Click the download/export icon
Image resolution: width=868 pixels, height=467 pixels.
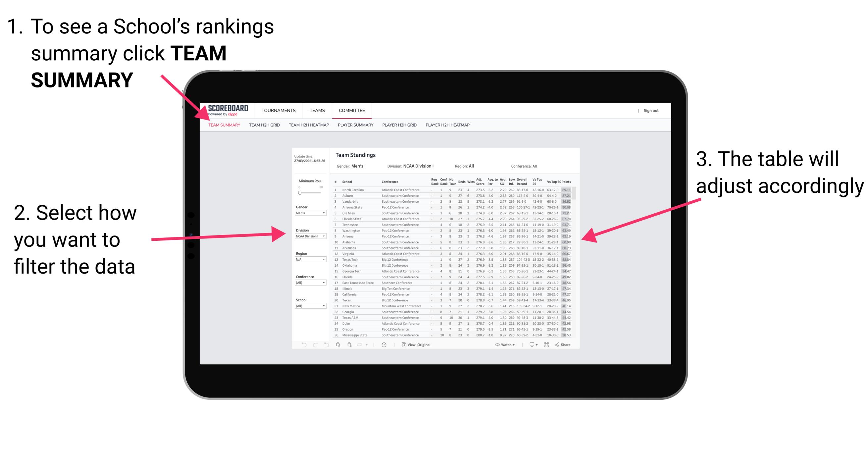coord(530,345)
